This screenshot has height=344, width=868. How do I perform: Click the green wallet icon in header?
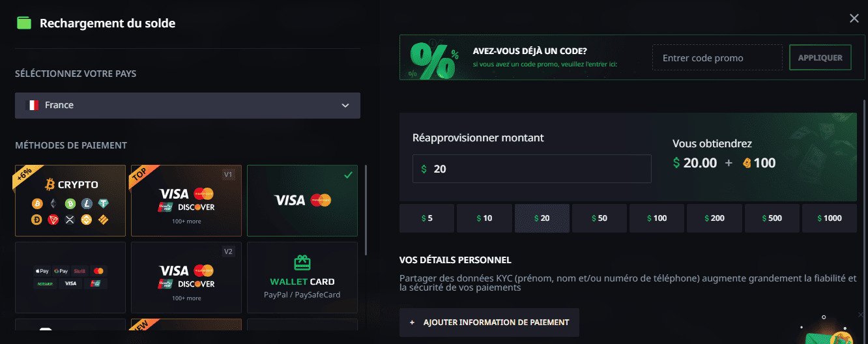[x=24, y=23]
